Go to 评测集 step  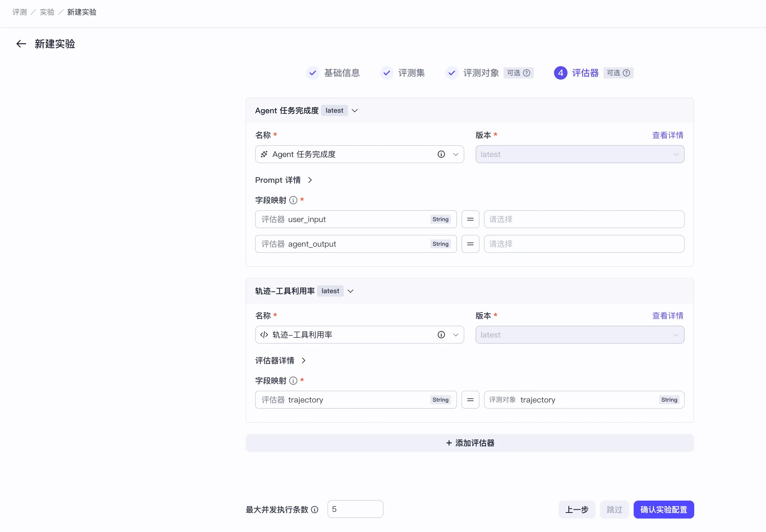[x=411, y=73]
